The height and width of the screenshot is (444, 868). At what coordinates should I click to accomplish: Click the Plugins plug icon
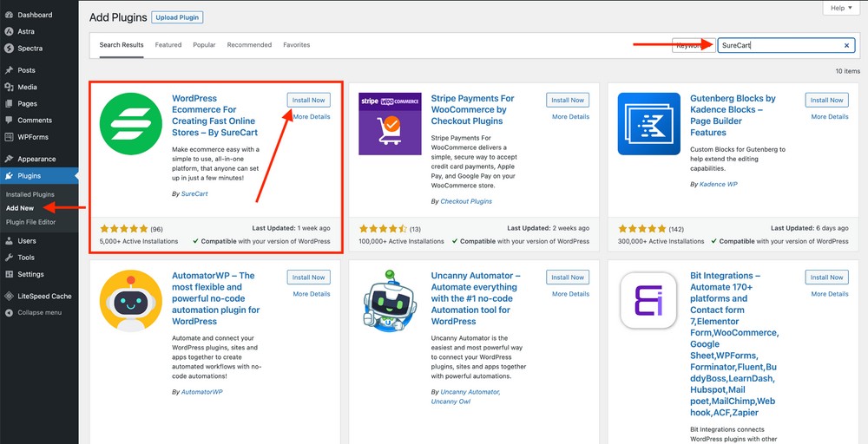9,176
